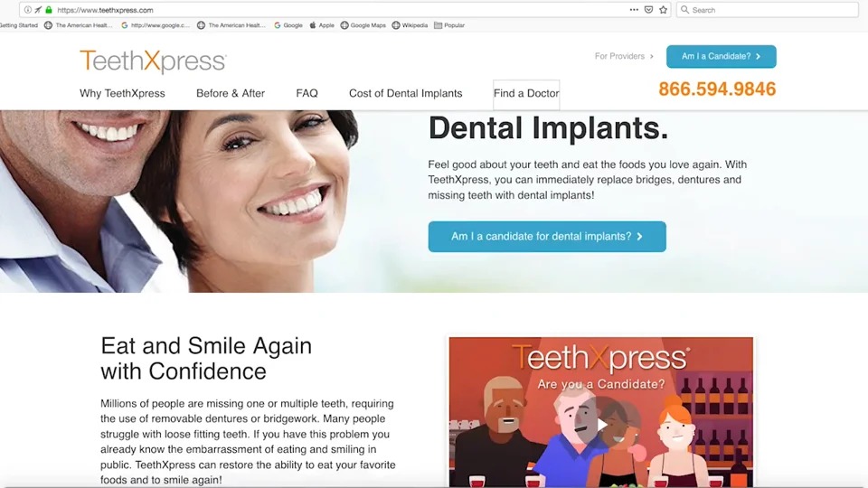Click the Am I a Candidate? header button
This screenshot has width=868, height=488.
(722, 56)
